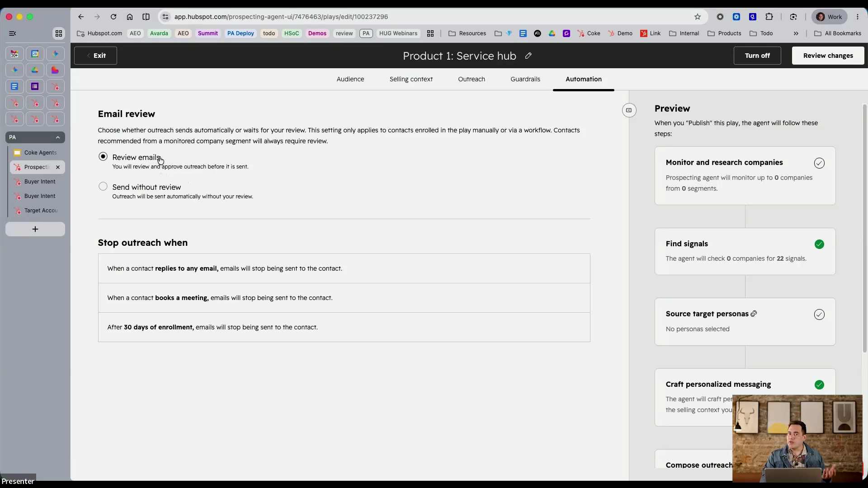Switch to the Outreach tab

[472, 79]
